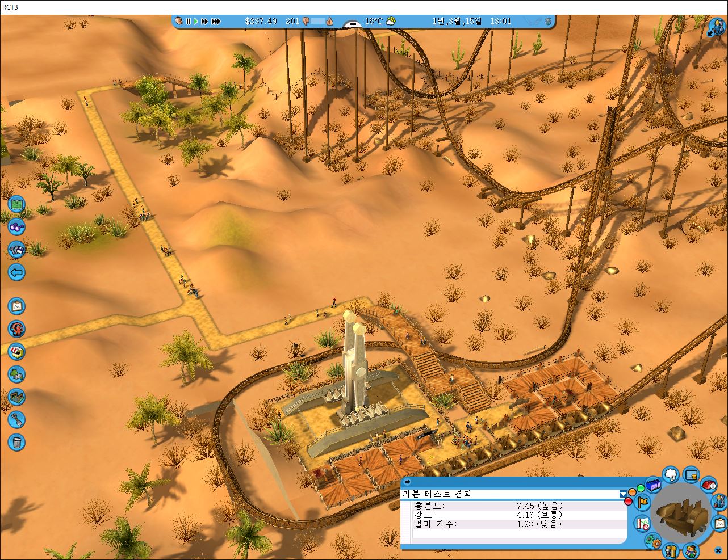Open ride operating mode gears icon
This screenshot has width=728, height=560.
coord(654,541)
